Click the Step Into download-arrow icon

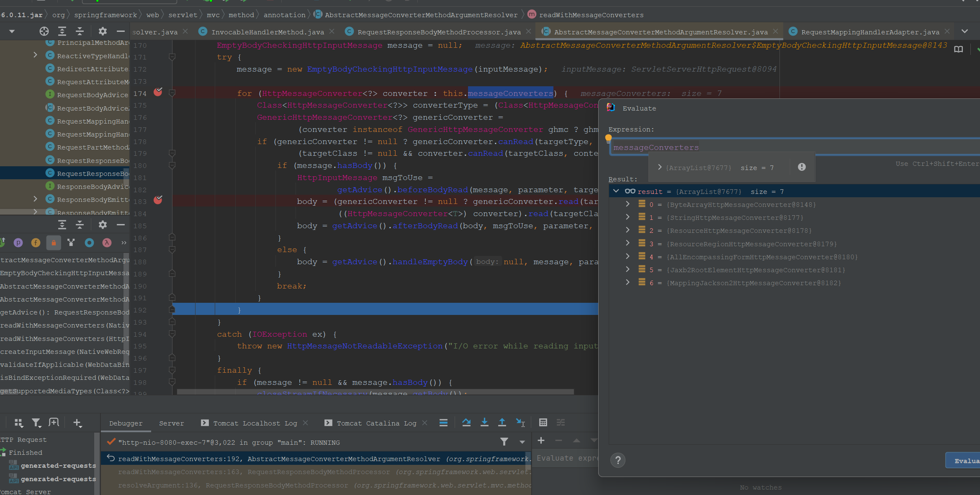(x=484, y=423)
